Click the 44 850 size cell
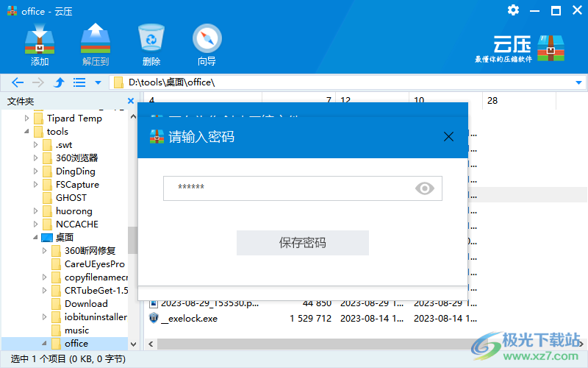This screenshot has width=588, height=368. click(x=317, y=303)
